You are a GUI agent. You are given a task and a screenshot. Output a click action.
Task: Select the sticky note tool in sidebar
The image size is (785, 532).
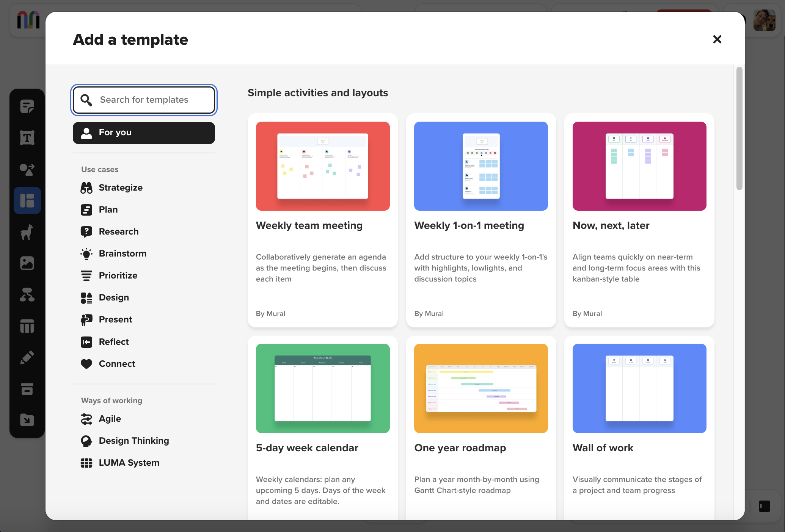27,106
